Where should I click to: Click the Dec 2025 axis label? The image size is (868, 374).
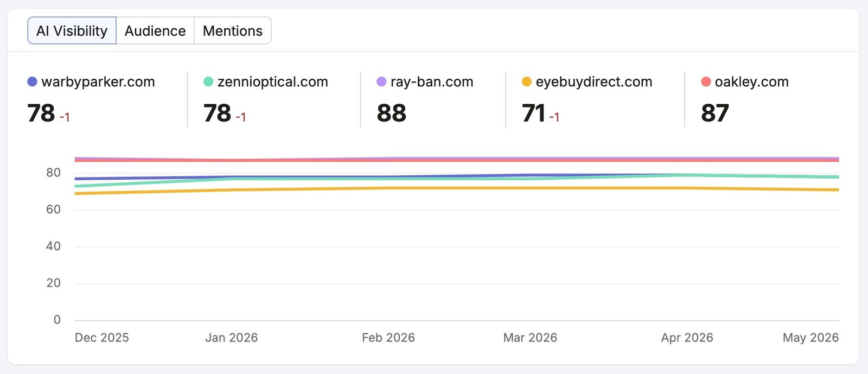(x=102, y=338)
